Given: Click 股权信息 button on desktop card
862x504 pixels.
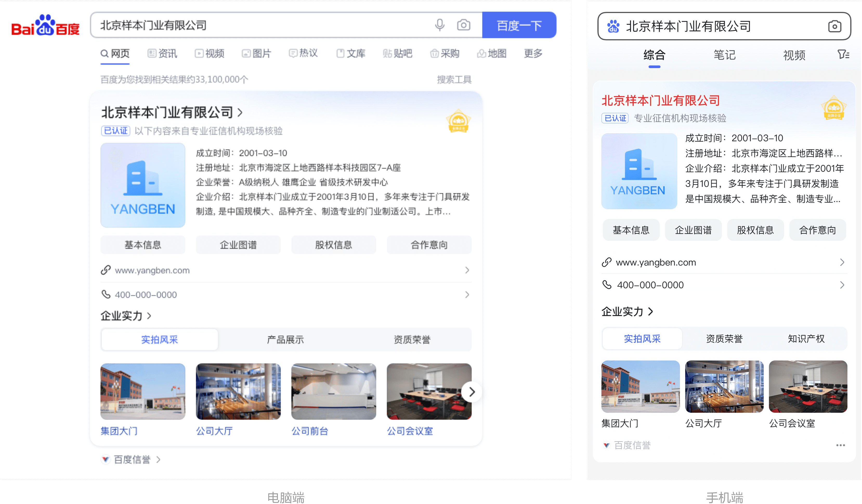Looking at the screenshot, I should click(334, 245).
